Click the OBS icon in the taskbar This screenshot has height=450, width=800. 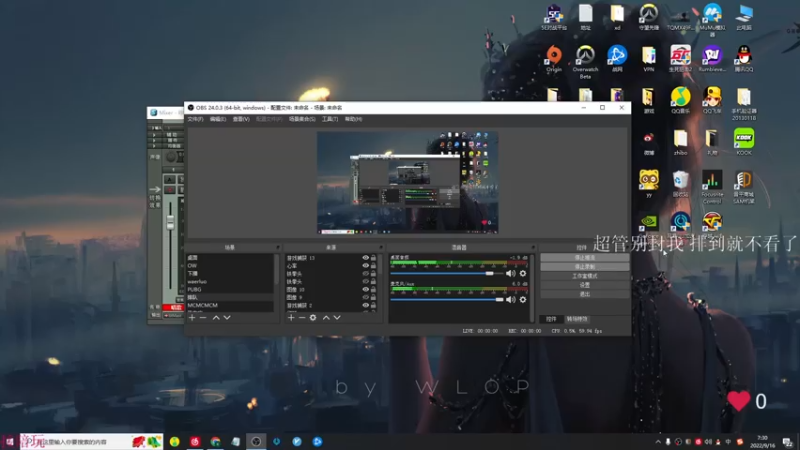tap(256, 441)
